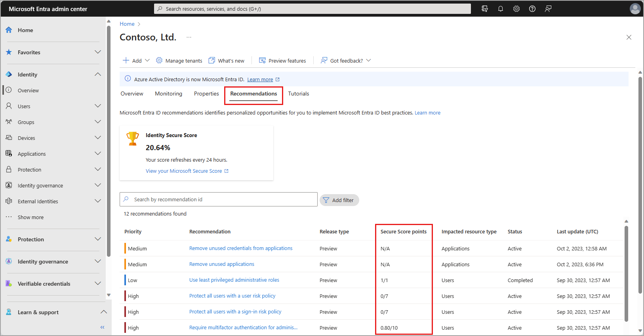The image size is (644, 336).
Task: Open Remove unused credentials from applications recommendation
Action: (x=241, y=248)
